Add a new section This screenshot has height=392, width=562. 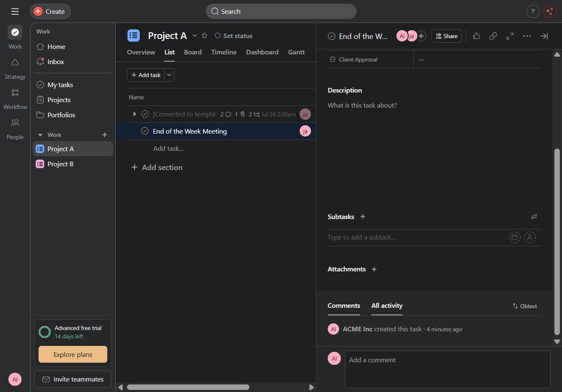(157, 167)
